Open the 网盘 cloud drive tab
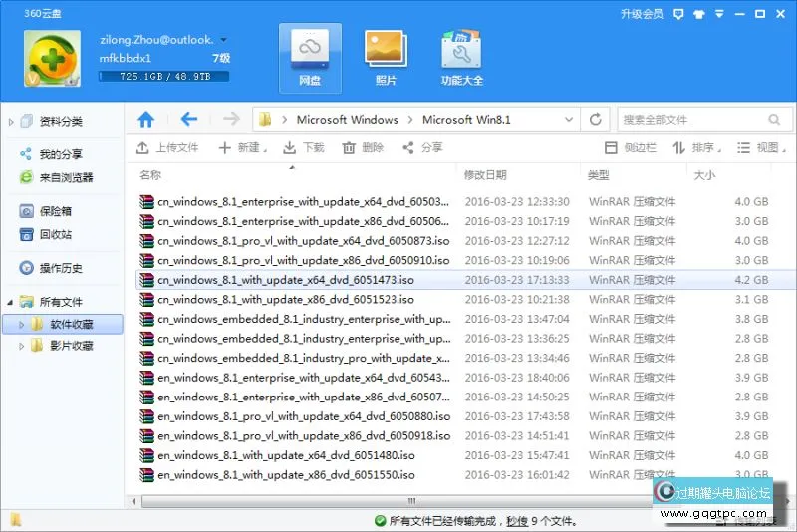The height and width of the screenshot is (532, 797). pos(310,58)
